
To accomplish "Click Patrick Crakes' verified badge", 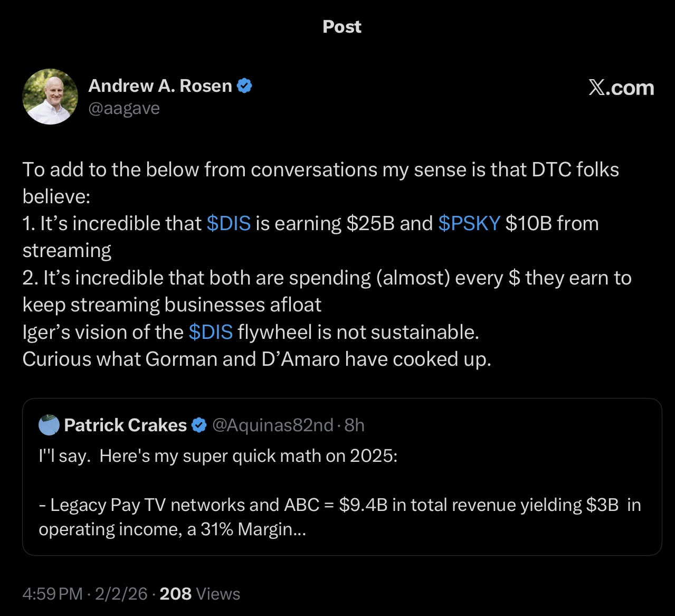I will pos(199,425).
